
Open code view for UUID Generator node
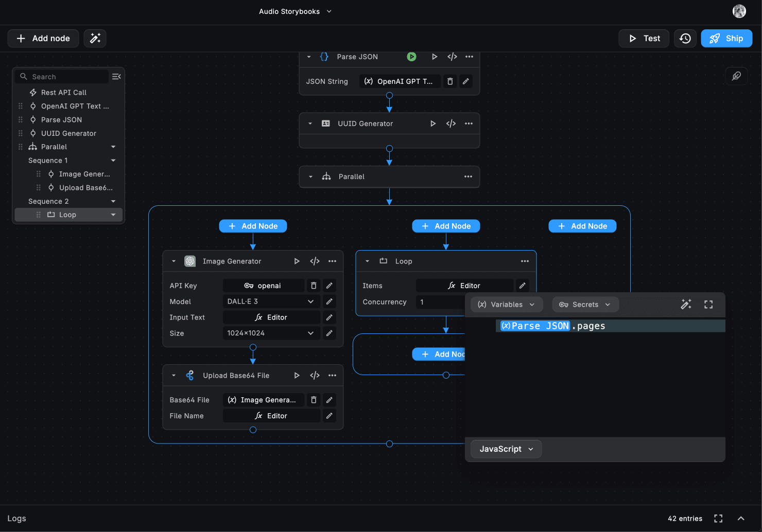coord(451,123)
